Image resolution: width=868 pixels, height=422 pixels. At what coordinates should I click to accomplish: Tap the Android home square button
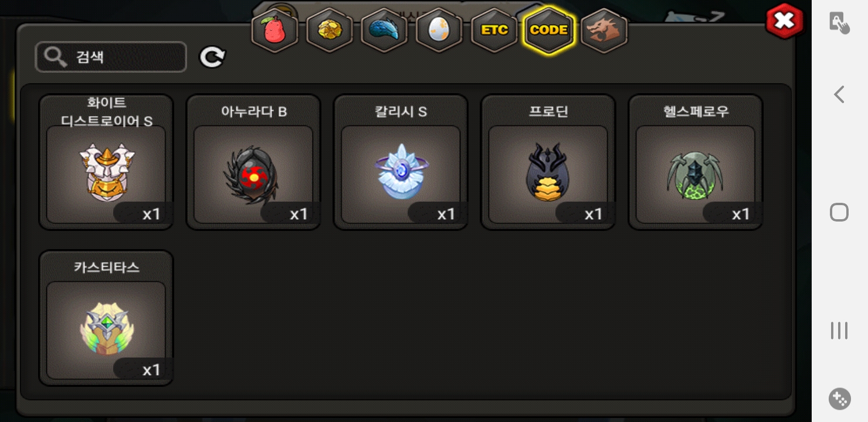coord(839,212)
